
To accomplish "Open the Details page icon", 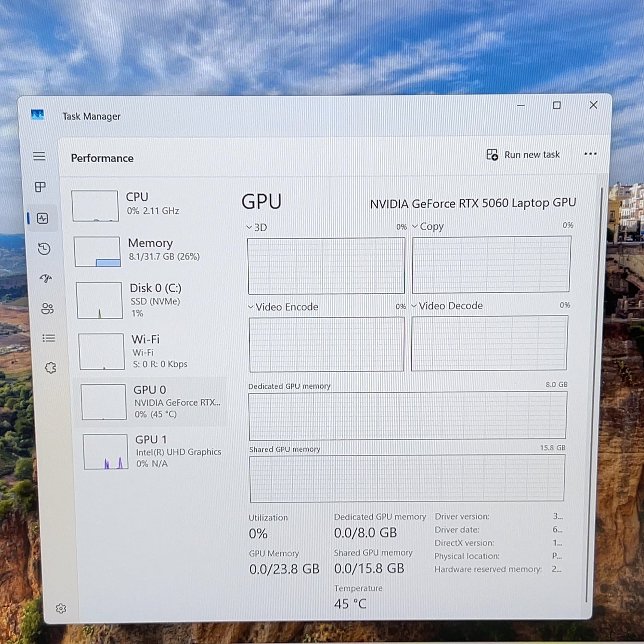I will pyautogui.click(x=49, y=338).
